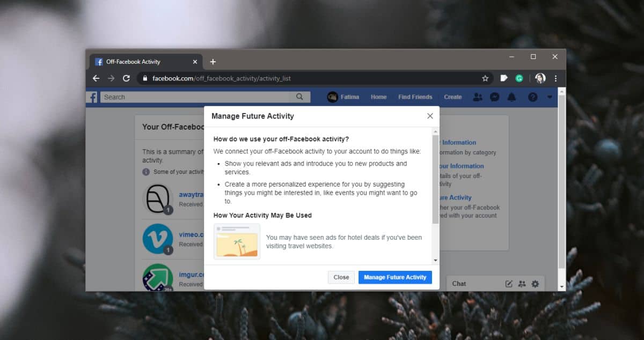Image resolution: width=644 pixels, height=340 pixels.
Task: Reload the page with refresh icon
Action: [x=126, y=78]
